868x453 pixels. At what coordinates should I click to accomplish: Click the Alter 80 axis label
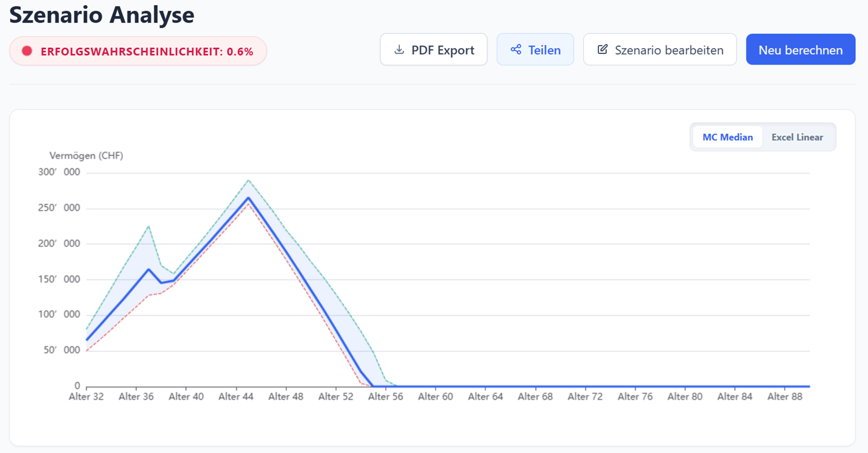point(685,397)
